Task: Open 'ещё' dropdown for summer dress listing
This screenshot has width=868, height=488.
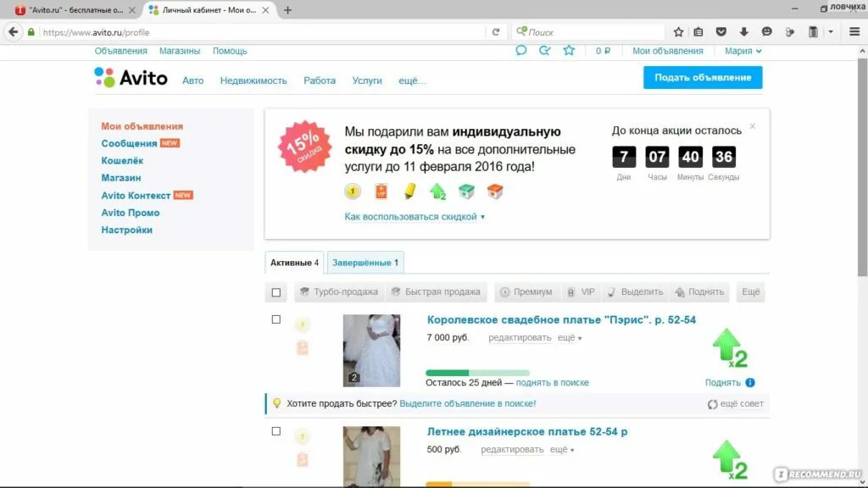Action: 562,449
